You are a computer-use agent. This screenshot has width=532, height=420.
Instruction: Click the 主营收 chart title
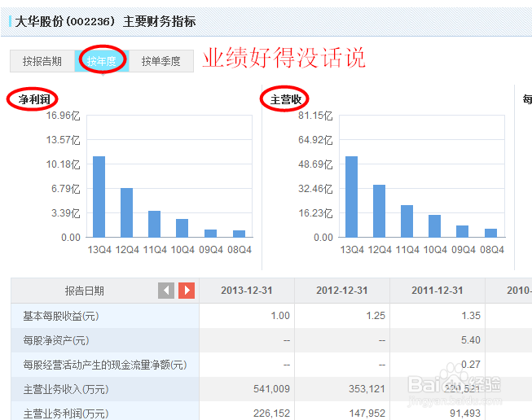tap(286, 99)
